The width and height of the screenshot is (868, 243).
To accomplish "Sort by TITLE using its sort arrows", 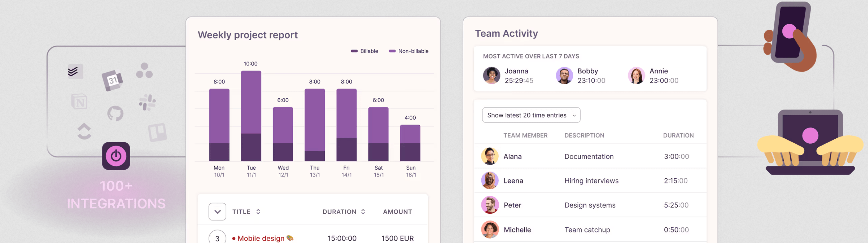I will (x=258, y=212).
